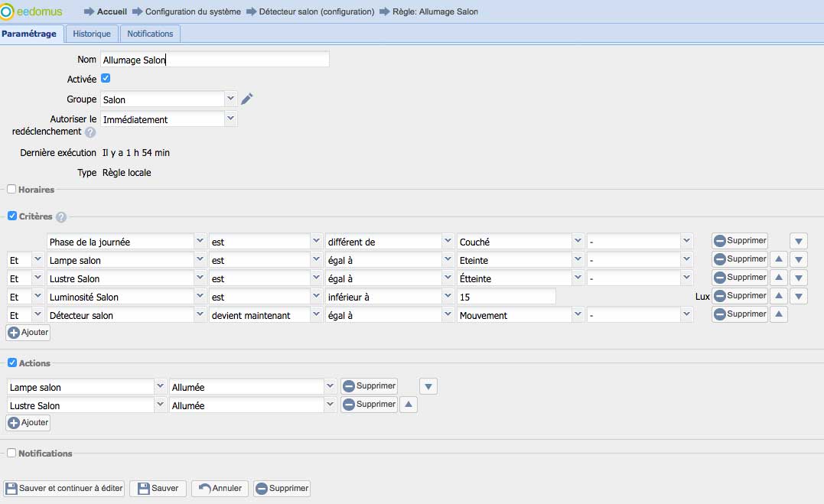
Task: Switch to the Notifications tab
Action: tap(150, 34)
